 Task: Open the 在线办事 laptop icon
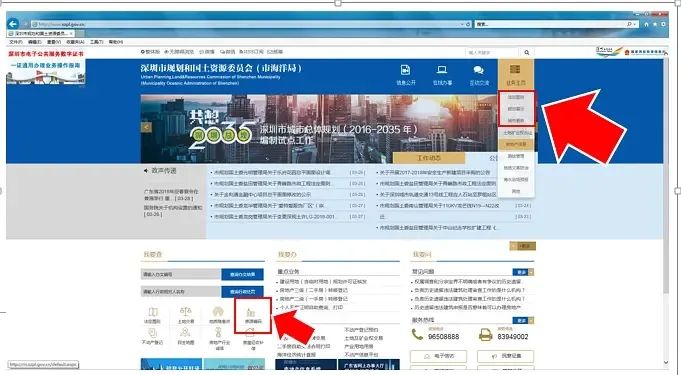(x=442, y=70)
